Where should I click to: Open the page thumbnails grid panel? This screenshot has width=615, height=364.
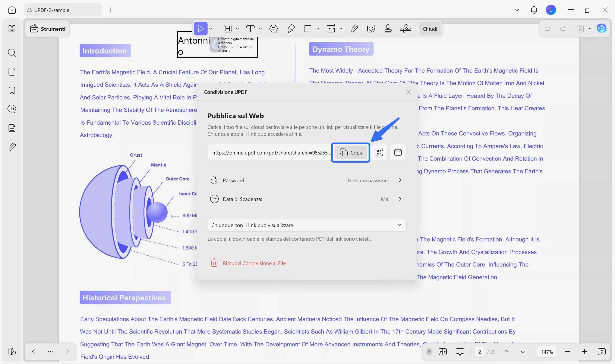[12, 29]
